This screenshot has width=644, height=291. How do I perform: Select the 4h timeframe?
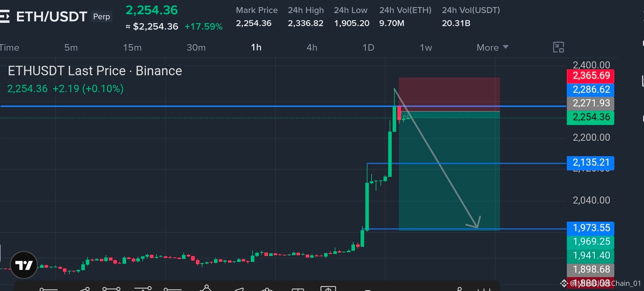pos(312,47)
